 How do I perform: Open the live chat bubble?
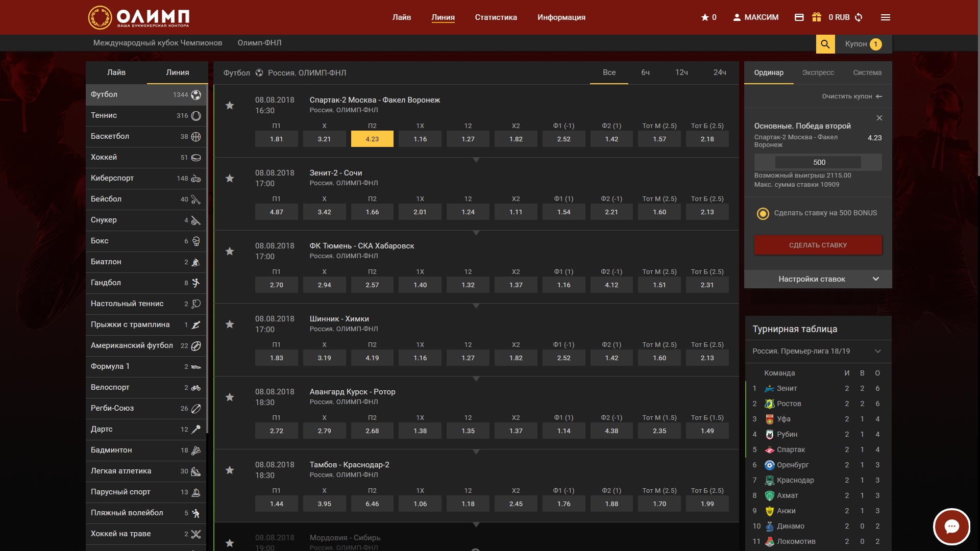coord(951,527)
